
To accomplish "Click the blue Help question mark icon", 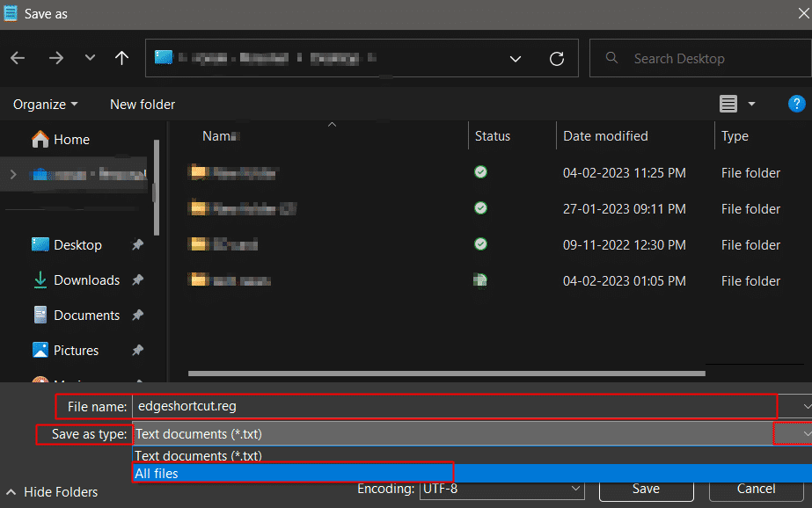I will [x=799, y=104].
